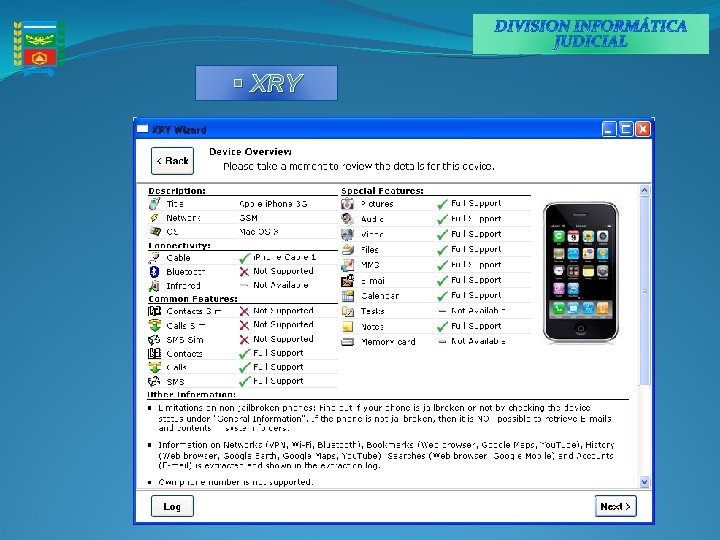Image resolution: width=720 pixels, height=540 pixels.
Task: Click the Calendar Full Support status
Action: click(x=476, y=295)
